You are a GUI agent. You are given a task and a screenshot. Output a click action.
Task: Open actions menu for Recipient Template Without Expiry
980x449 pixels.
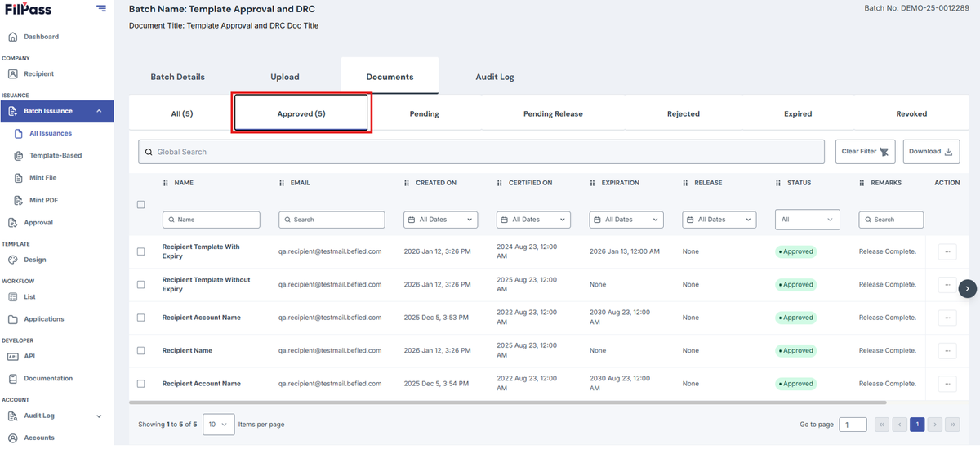947,285
